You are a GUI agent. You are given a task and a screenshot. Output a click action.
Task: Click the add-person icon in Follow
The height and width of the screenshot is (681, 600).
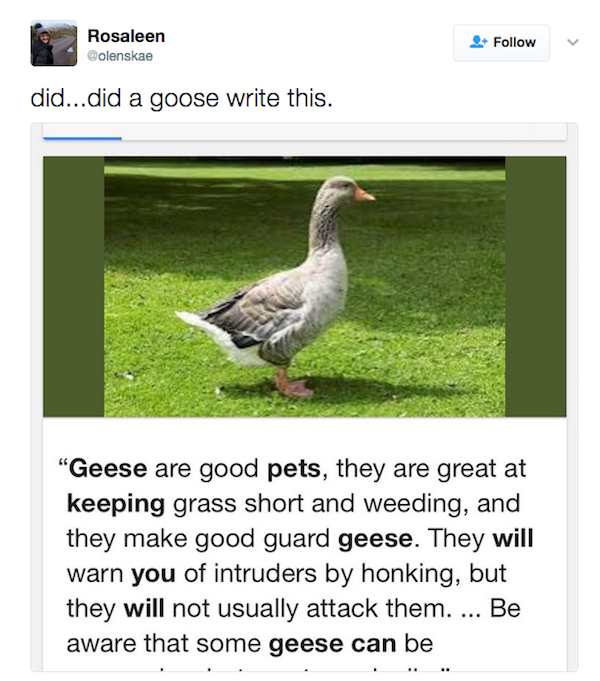coord(477,42)
